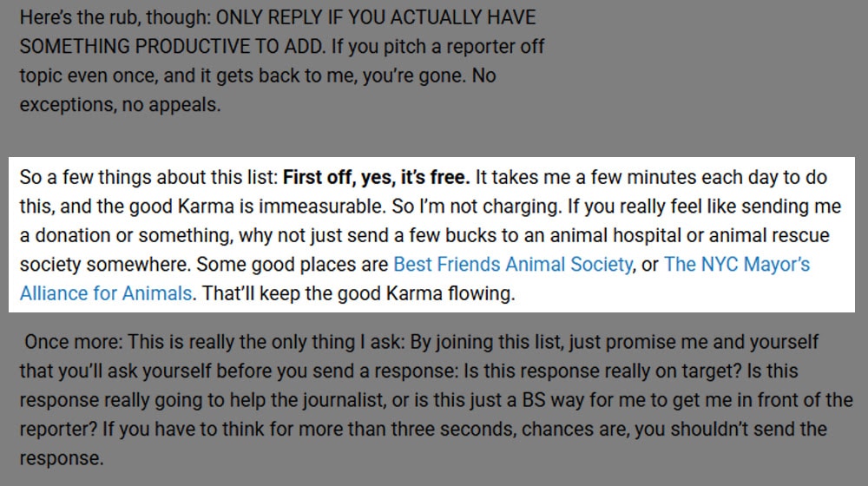Click the "exceptions, no appeals." line
The height and width of the screenshot is (486, 868).
[x=120, y=105]
